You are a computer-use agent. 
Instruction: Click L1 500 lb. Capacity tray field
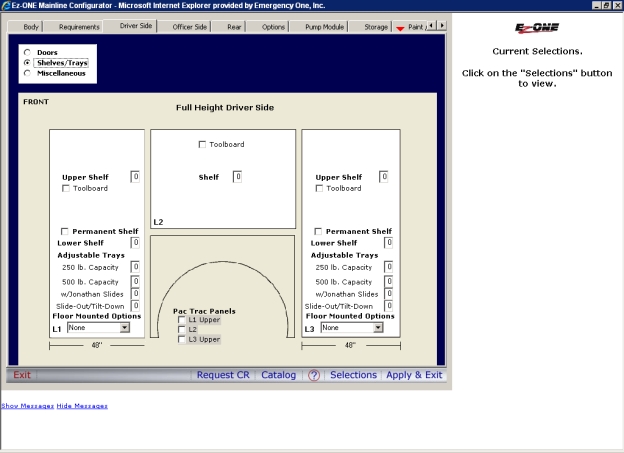point(135,281)
